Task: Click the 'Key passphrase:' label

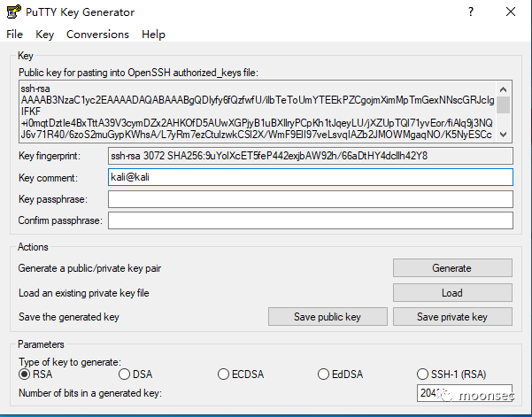Action: tap(53, 199)
